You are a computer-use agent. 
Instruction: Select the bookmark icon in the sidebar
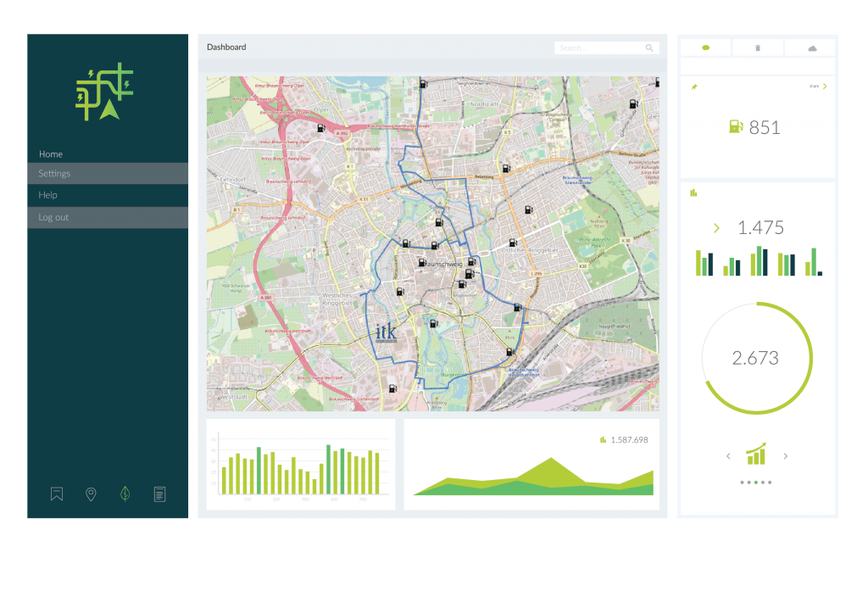coord(56,494)
